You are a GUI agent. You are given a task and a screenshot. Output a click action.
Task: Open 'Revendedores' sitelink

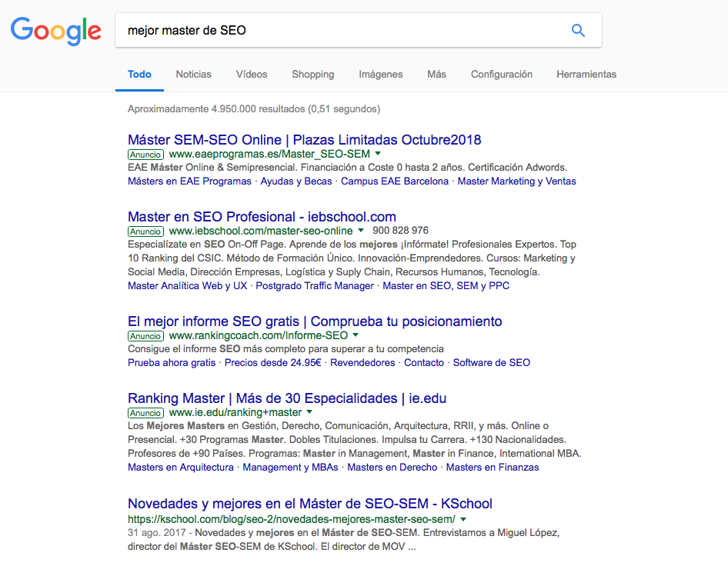click(x=362, y=363)
